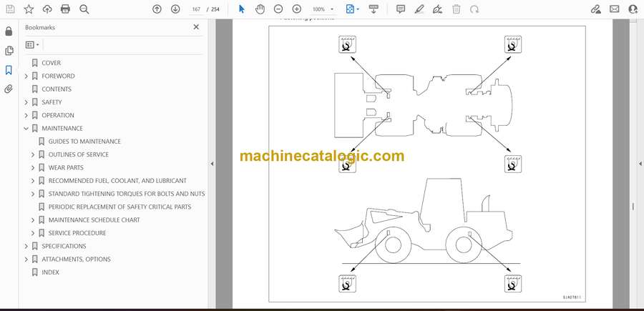Click the Rotate page icon
This screenshot has height=311, width=644.
pyautogui.click(x=474, y=9)
